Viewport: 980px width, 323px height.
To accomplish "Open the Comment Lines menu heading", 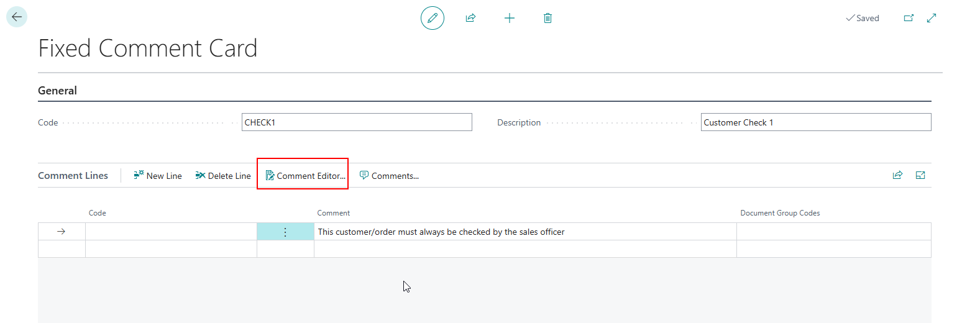I will 73,176.
